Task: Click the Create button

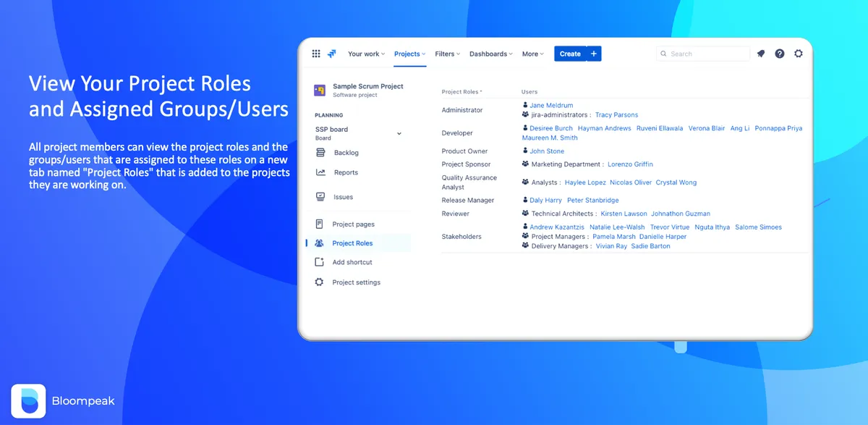Action: (570, 54)
